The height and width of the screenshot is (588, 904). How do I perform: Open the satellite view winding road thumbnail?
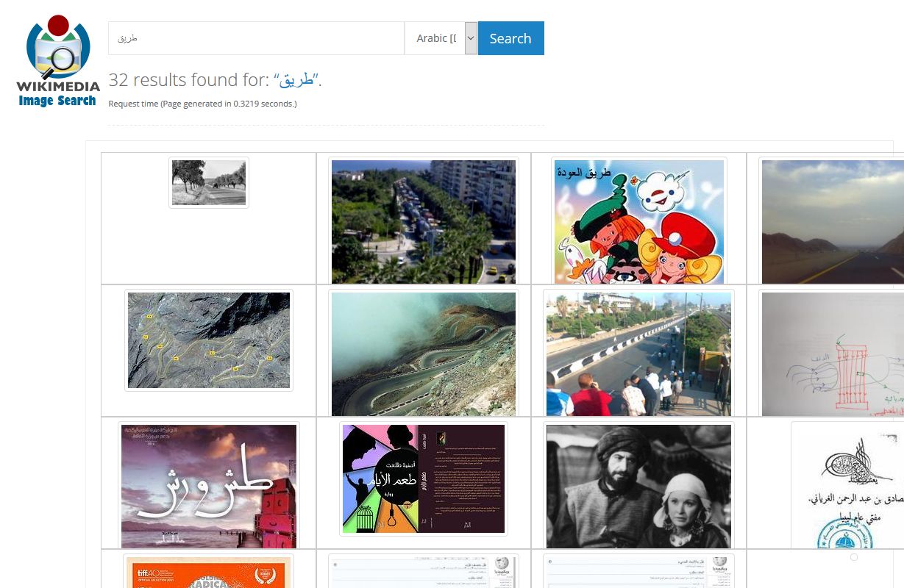(209, 340)
